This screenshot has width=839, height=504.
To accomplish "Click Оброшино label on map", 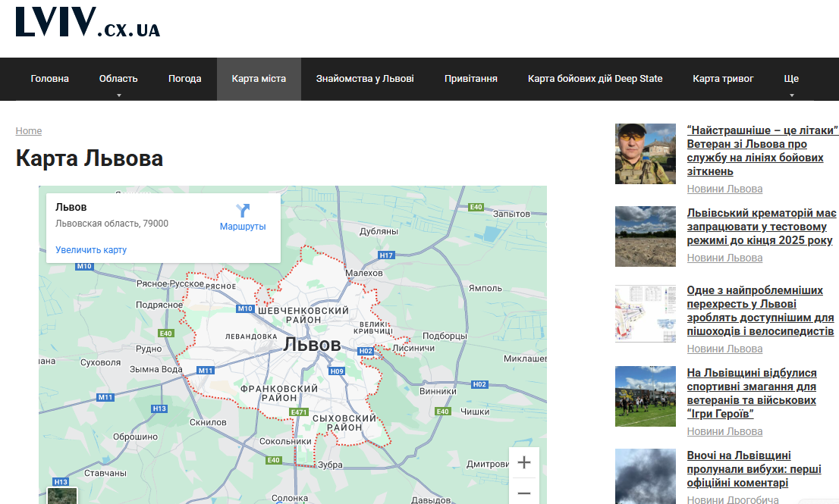I will (135, 437).
